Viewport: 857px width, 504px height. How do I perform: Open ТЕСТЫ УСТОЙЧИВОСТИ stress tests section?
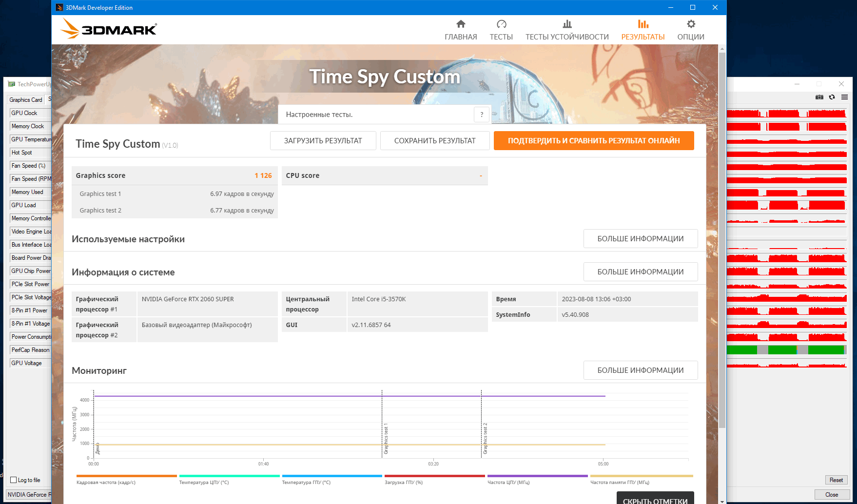coord(567,30)
